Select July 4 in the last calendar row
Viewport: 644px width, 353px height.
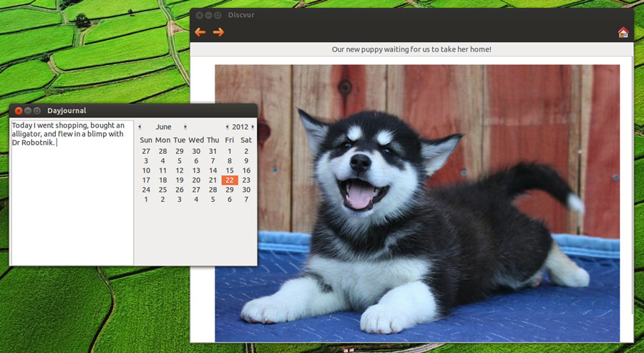point(196,200)
